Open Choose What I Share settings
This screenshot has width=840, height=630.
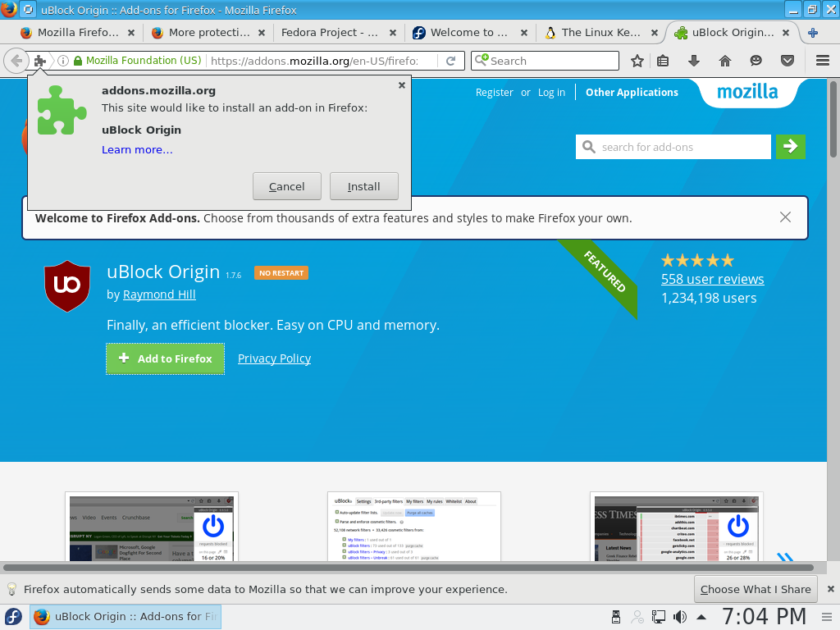tap(756, 589)
